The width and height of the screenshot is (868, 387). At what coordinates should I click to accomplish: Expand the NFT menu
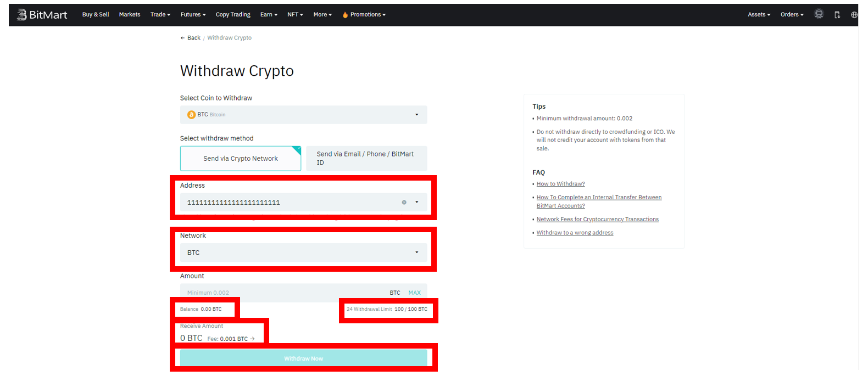[295, 15]
